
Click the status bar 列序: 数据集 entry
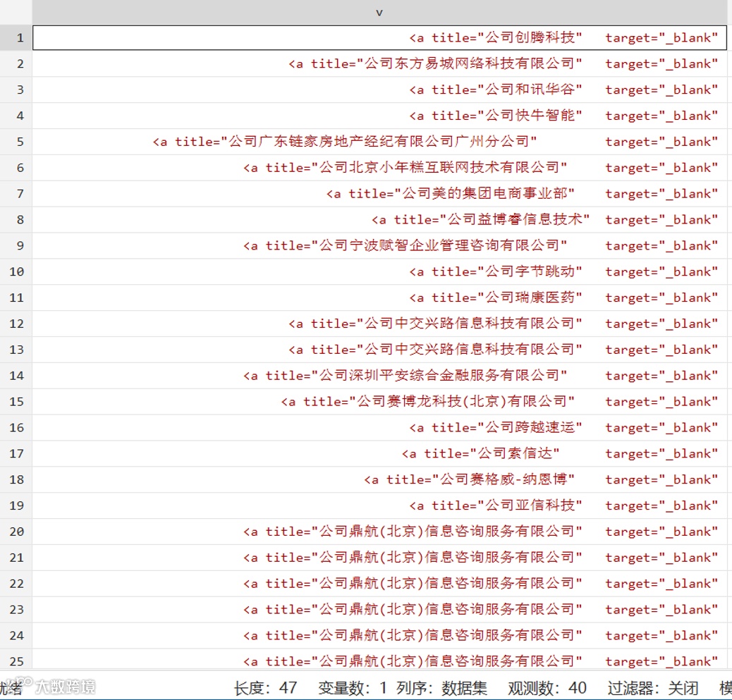441,687
